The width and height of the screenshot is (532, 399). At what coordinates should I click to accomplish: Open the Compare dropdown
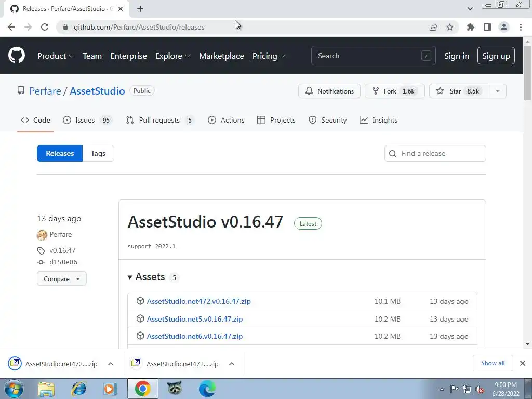point(62,278)
